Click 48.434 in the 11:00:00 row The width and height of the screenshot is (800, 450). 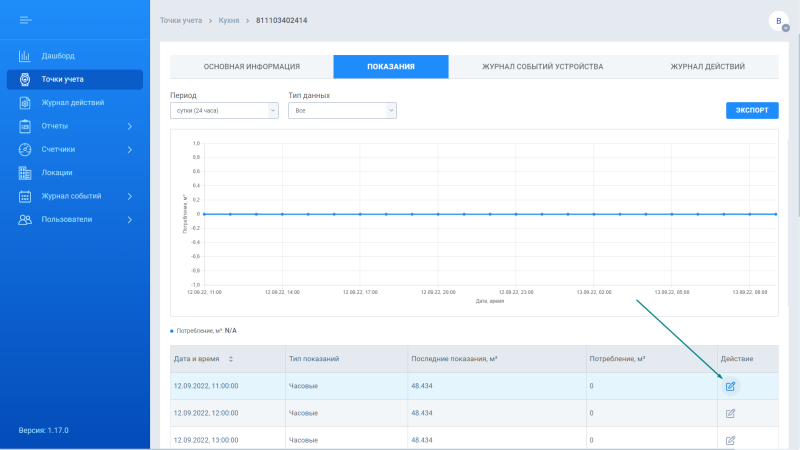click(x=421, y=386)
